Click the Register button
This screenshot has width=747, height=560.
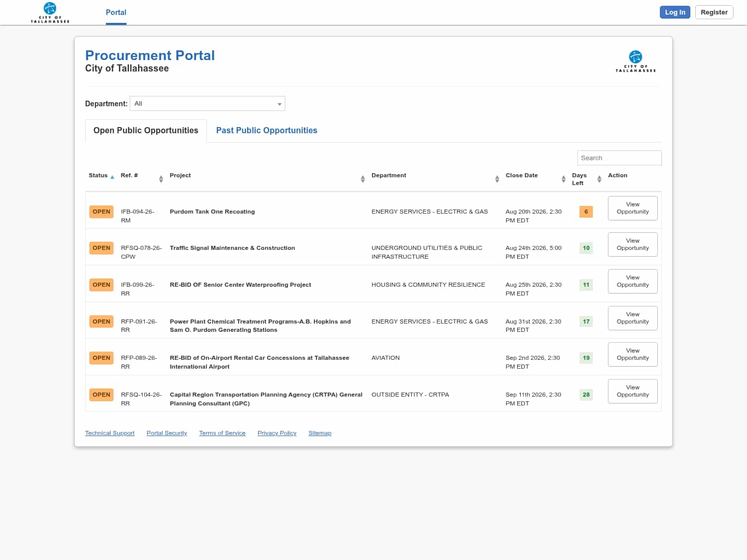click(714, 12)
